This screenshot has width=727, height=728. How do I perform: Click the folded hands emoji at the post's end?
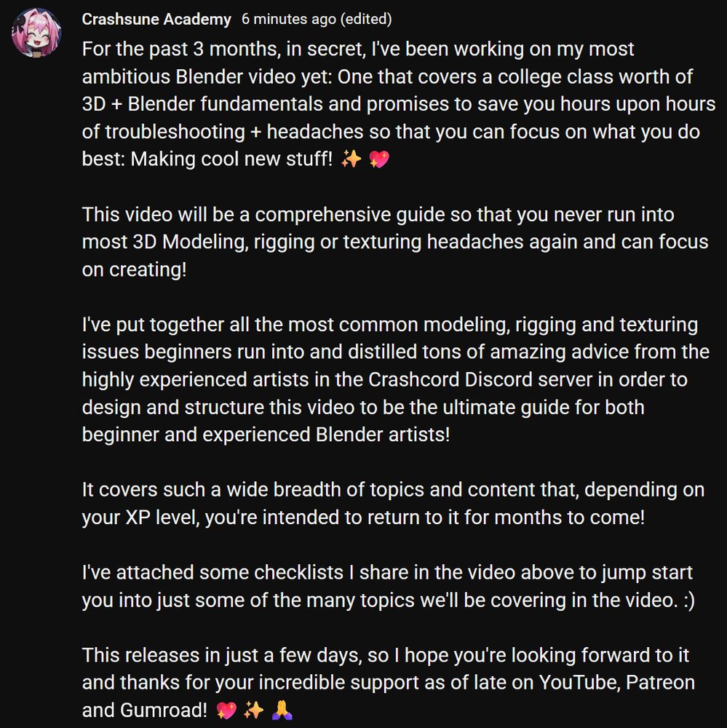pos(282,711)
